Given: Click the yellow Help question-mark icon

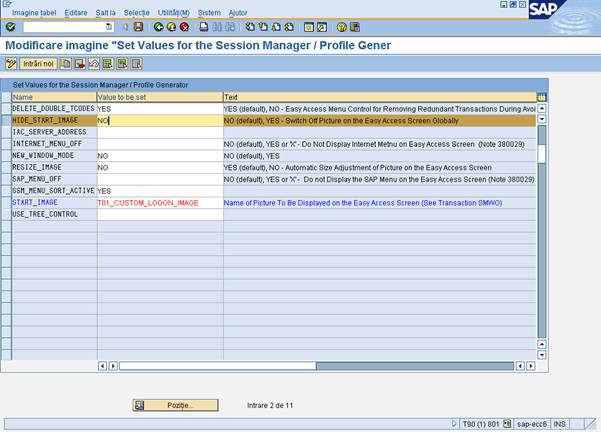Looking at the screenshot, I should tap(342, 27).
